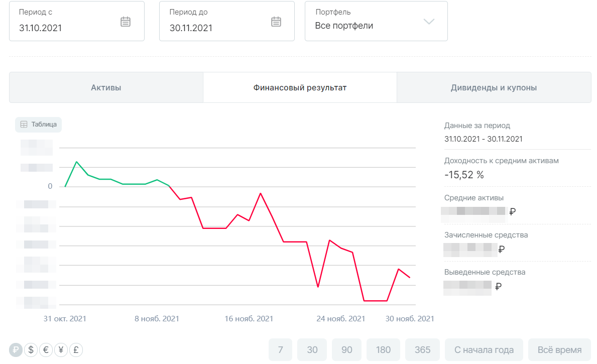This screenshot has width=597, height=364.
Task: Open calendar icon for 'Период с' date
Action: click(x=126, y=22)
